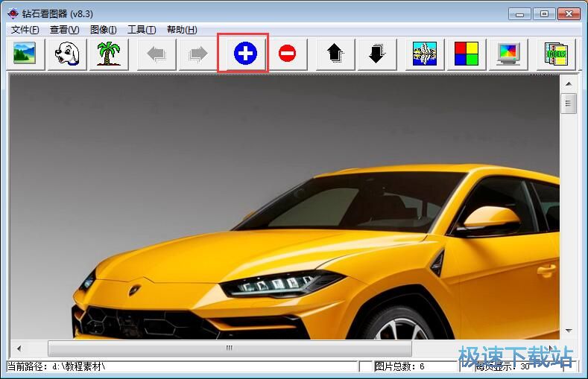
Task: Open the 图像(I) menu
Action: (103, 30)
